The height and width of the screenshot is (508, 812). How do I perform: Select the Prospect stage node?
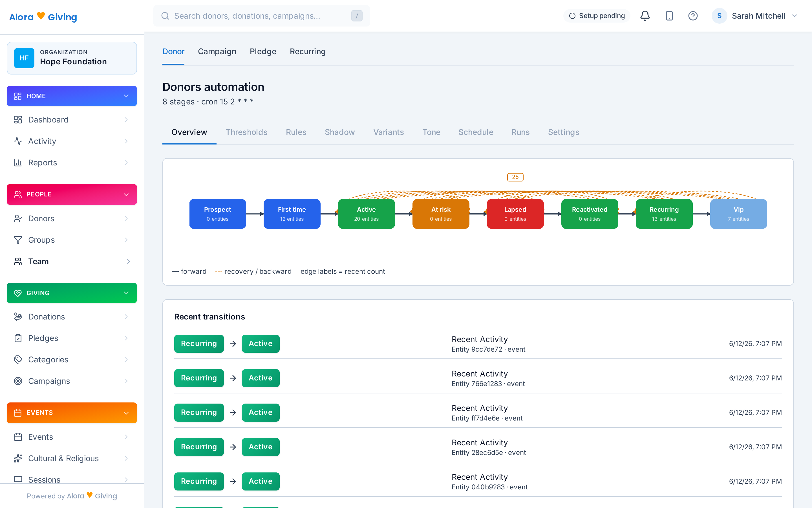point(217,214)
